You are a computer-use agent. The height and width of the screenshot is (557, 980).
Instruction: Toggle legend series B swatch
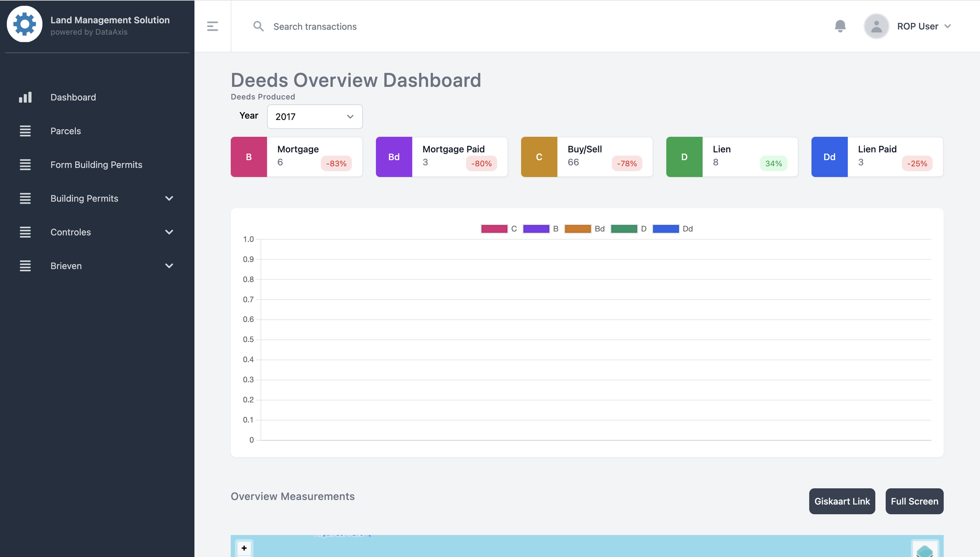(536, 229)
